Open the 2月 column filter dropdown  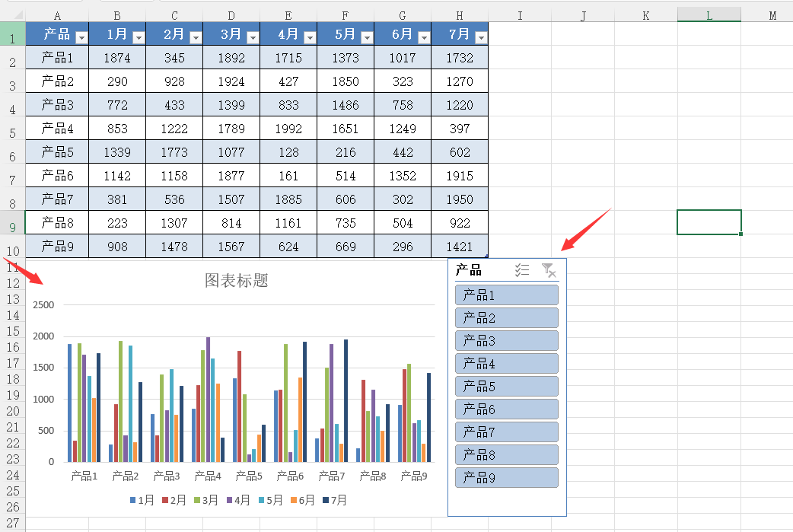tap(196, 37)
